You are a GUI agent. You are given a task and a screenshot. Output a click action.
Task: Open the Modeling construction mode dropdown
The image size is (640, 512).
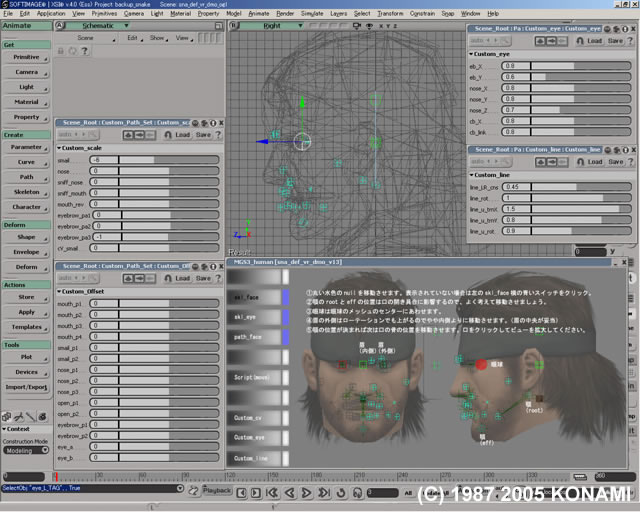click(26, 450)
